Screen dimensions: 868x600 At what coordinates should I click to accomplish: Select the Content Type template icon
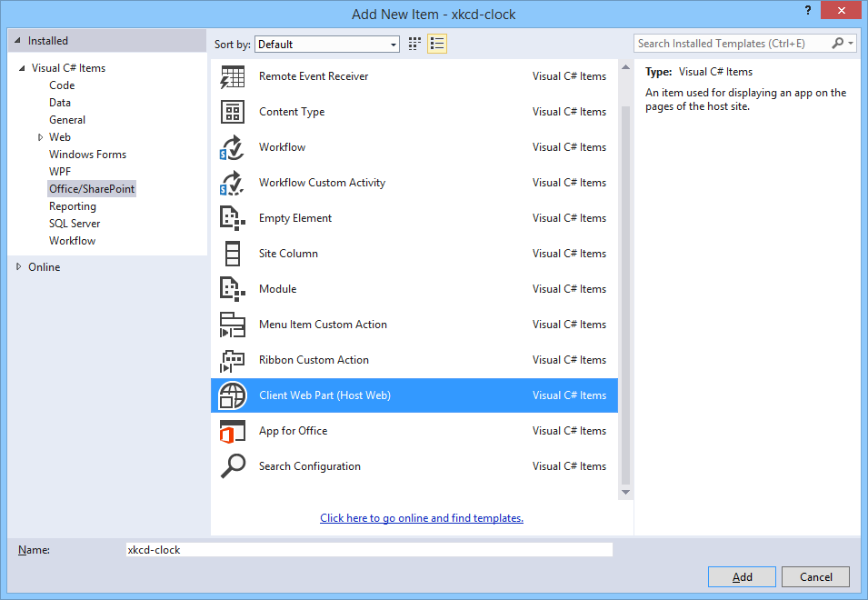(x=233, y=112)
